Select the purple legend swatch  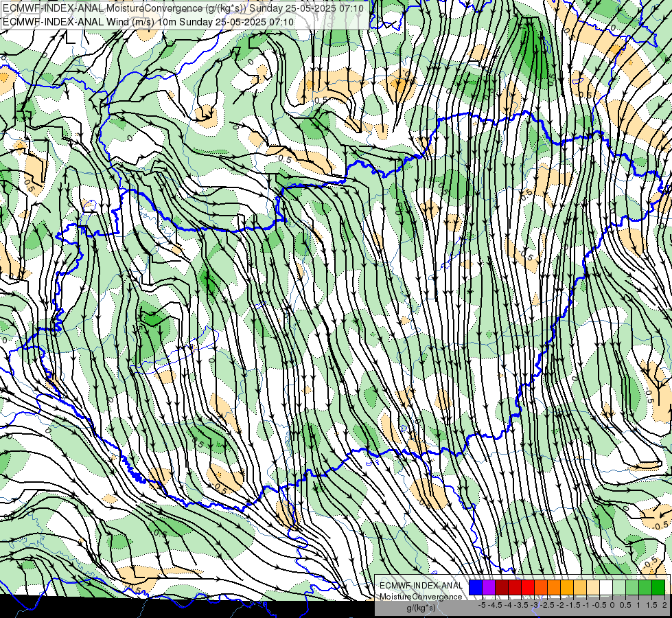pos(489,587)
